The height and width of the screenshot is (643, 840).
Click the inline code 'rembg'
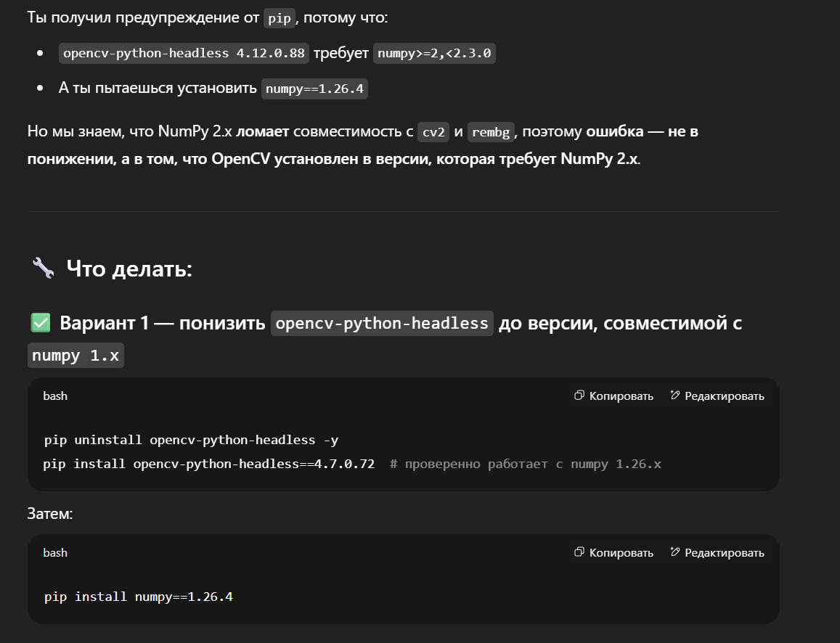(x=491, y=131)
